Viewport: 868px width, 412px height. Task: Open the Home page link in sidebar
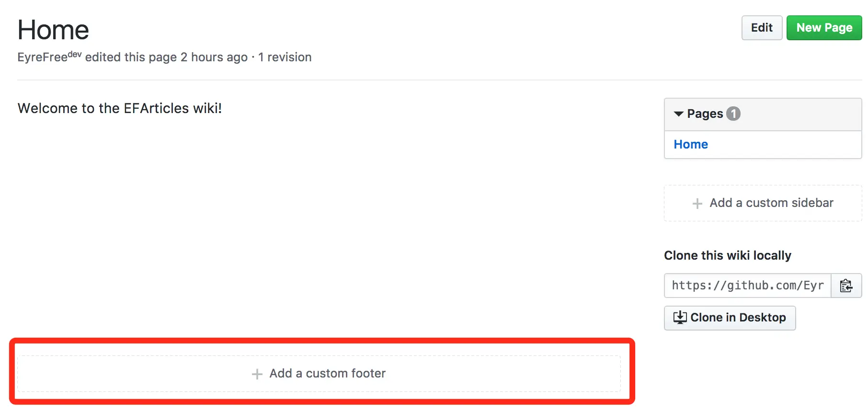pos(690,144)
